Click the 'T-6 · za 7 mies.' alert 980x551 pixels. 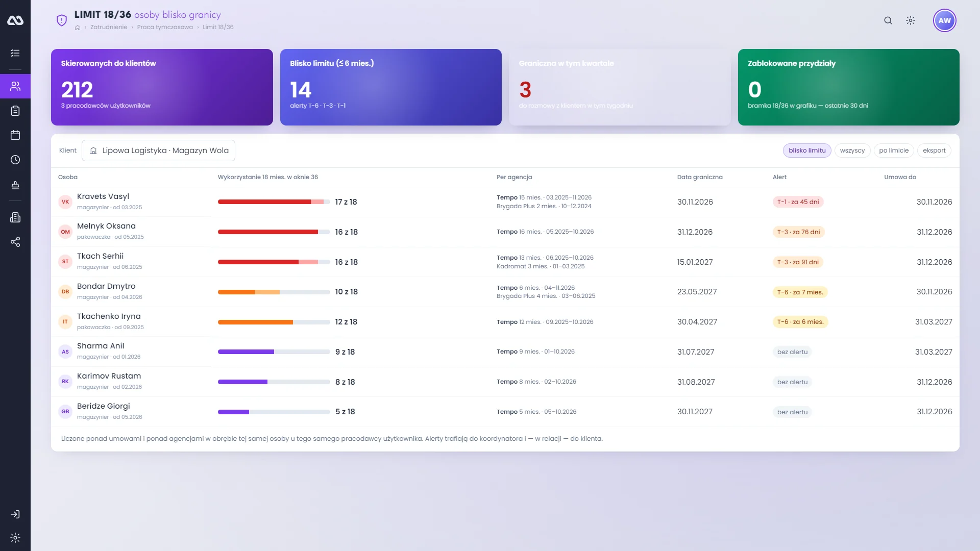[x=800, y=292]
